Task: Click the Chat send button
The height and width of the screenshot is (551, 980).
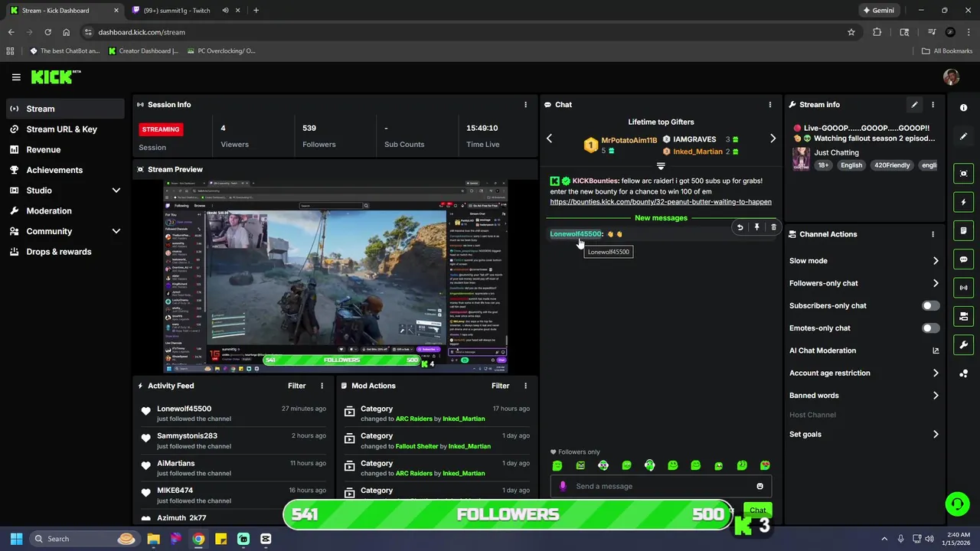Action: click(x=757, y=510)
